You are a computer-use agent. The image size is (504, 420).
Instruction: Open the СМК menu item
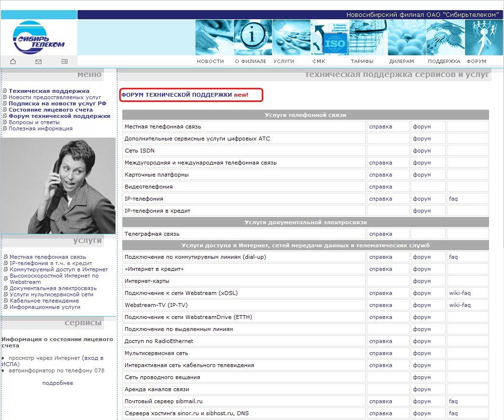click(x=319, y=62)
